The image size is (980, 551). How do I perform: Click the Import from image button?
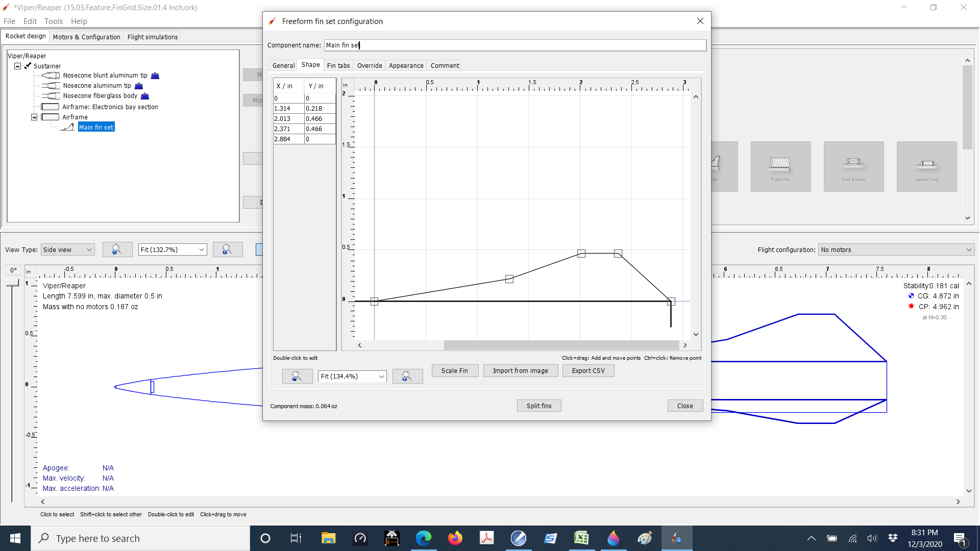(520, 370)
